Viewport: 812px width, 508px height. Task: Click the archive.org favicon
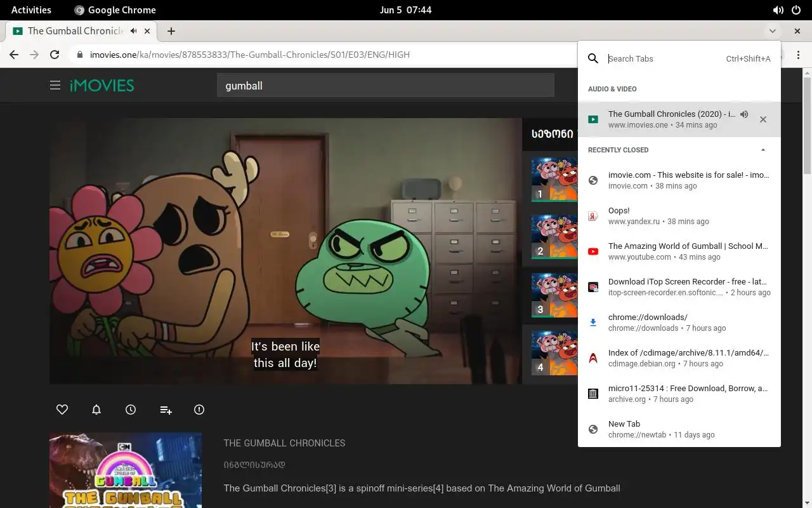pos(593,394)
